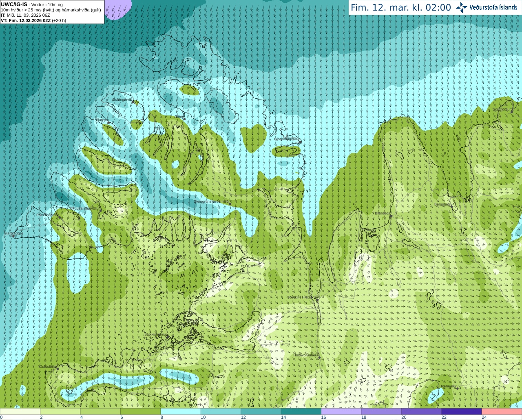The height and width of the screenshot is (420, 522).
Task: Click the '10m hviður > 25 m/s' description line
Action: (x=51, y=10)
